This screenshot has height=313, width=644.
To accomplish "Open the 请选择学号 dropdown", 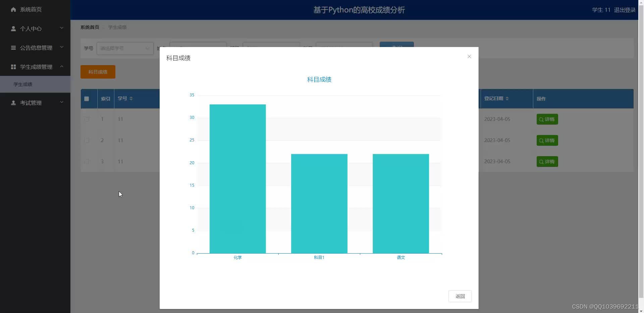I will pos(125,48).
